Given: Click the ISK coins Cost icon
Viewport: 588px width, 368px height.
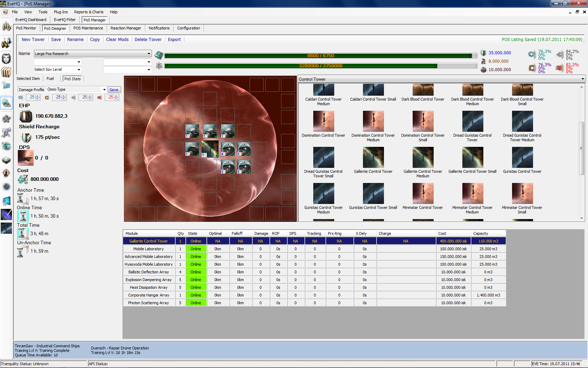Looking at the screenshot, I should coord(23,179).
